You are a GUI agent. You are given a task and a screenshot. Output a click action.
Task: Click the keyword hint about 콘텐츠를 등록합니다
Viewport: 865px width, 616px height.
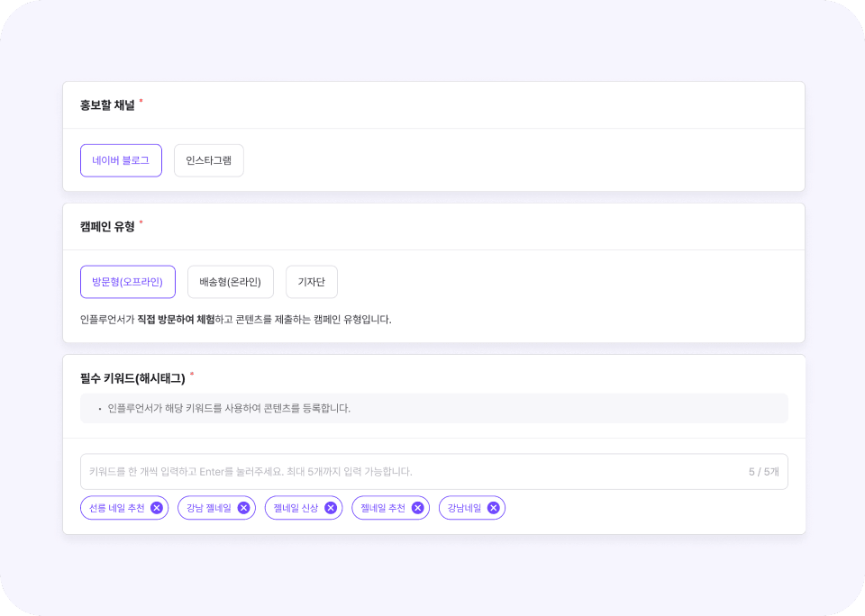pos(229,408)
